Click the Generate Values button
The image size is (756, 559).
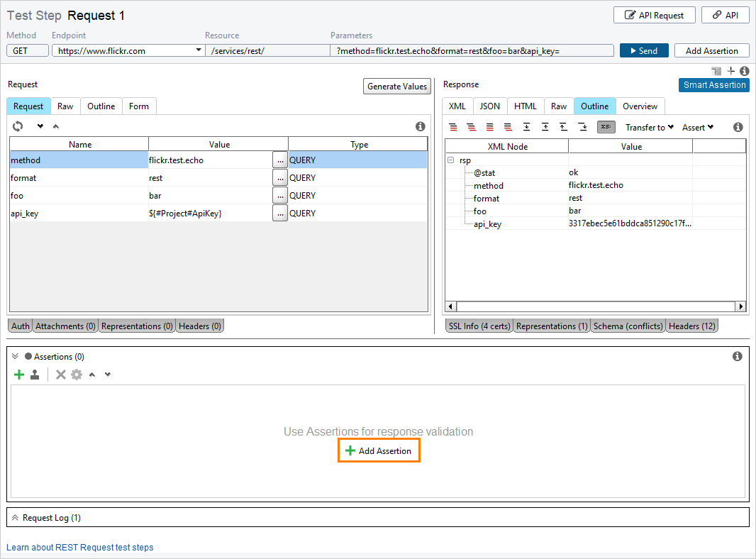tap(397, 86)
